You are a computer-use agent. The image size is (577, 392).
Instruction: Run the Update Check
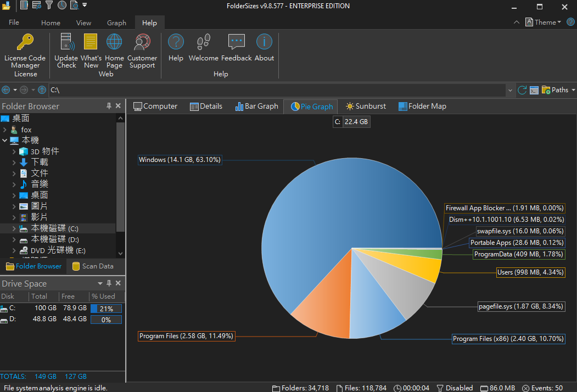pyautogui.click(x=66, y=51)
